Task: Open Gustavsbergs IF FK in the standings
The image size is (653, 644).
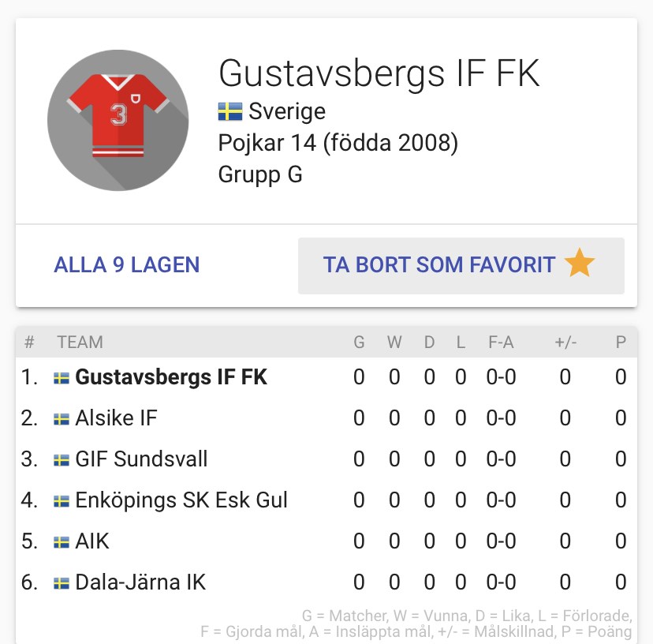Action: tap(171, 377)
